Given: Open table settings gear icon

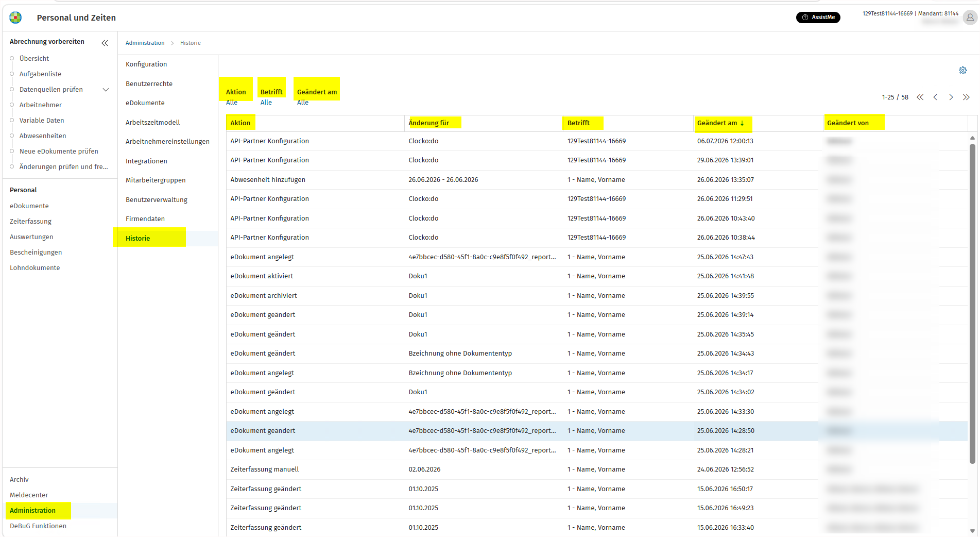Looking at the screenshot, I should pyautogui.click(x=962, y=71).
